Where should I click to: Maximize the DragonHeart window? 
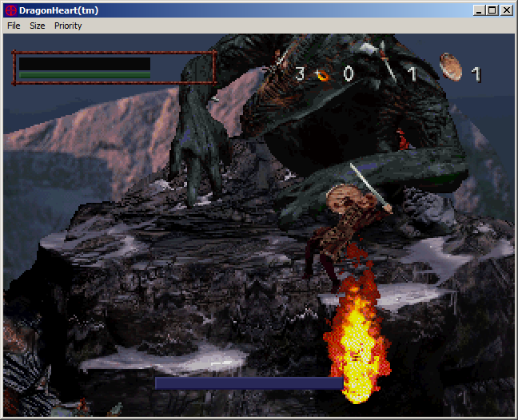pyautogui.click(x=492, y=10)
